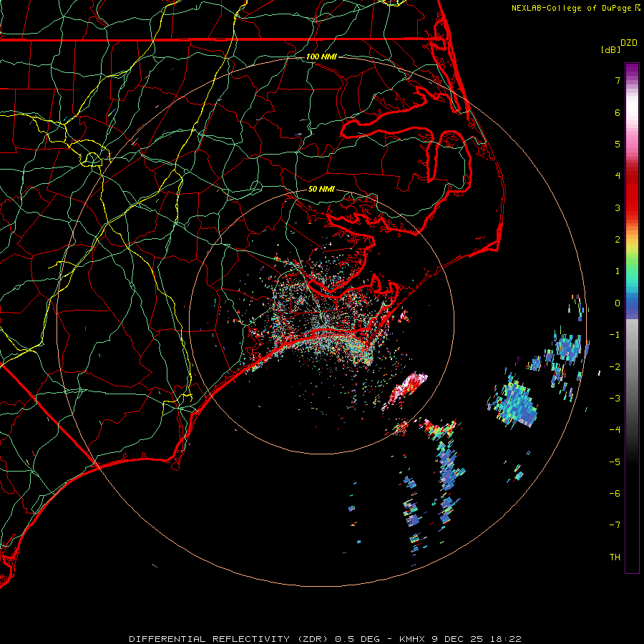Screen dimensions: 644x644
Task: Click the -5 dB scale label
Action: point(615,462)
